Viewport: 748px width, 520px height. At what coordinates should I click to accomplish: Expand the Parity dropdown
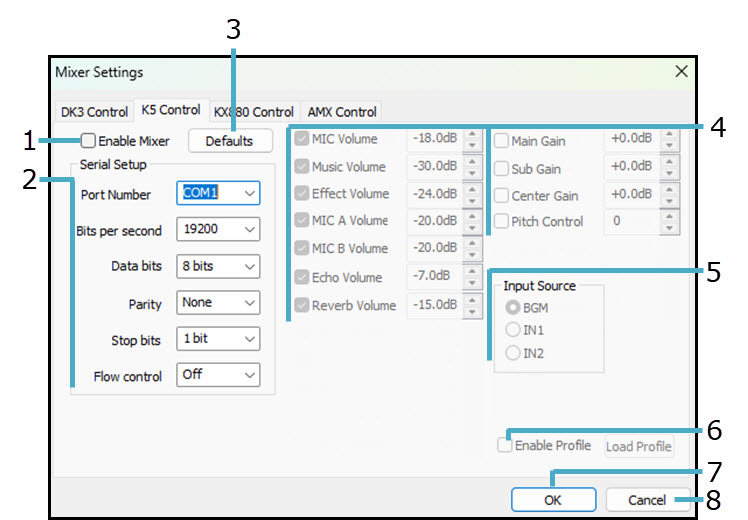[x=218, y=302]
